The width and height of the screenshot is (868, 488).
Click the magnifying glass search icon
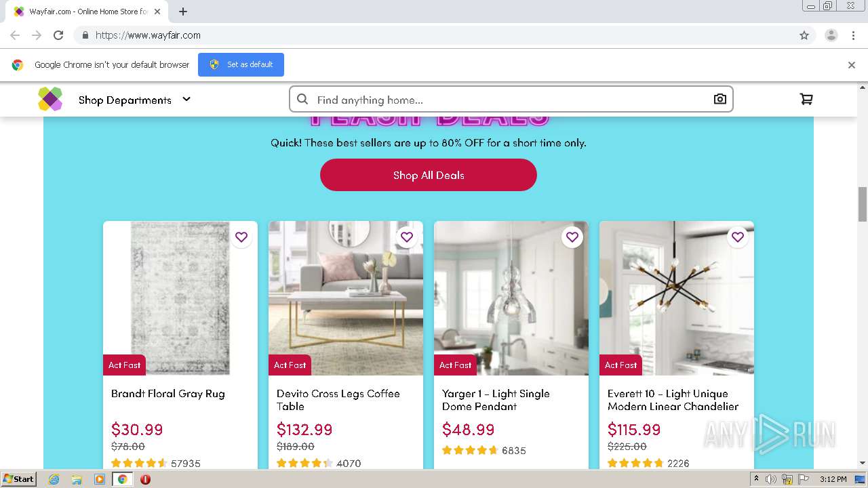(302, 99)
